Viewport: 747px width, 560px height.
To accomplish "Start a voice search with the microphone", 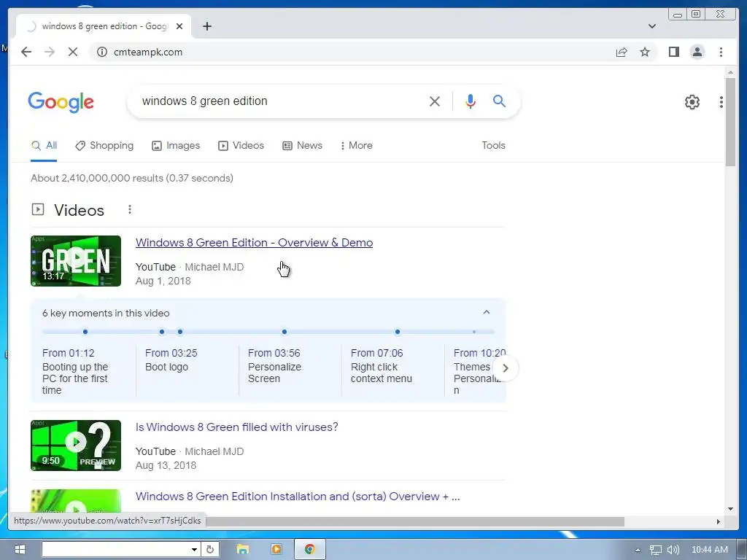I will click(471, 101).
